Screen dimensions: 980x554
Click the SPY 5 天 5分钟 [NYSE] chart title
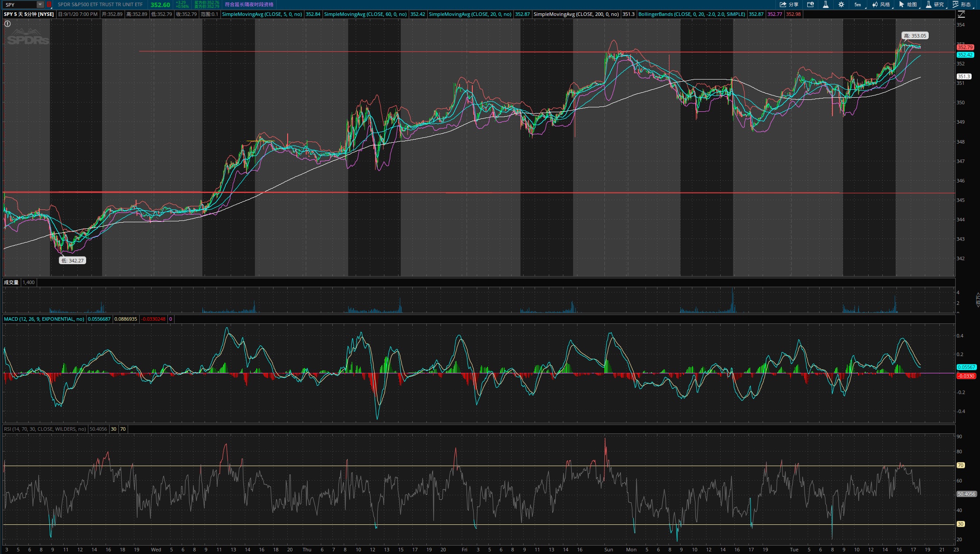pyautogui.click(x=29, y=14)
